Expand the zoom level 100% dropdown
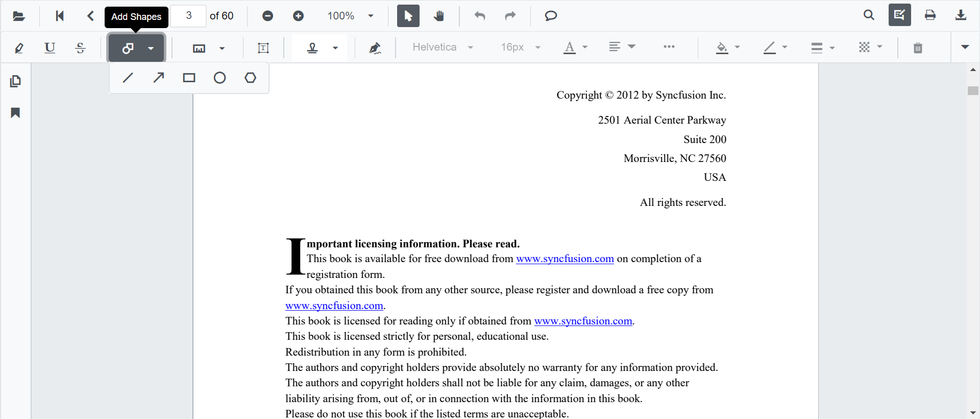The image size is (980, 419). tap(371, 16)
